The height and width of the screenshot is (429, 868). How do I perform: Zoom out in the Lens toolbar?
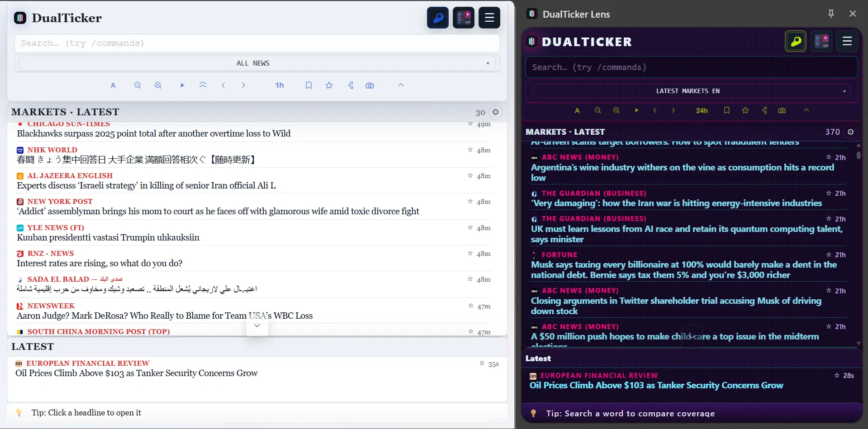pos(598,111)
